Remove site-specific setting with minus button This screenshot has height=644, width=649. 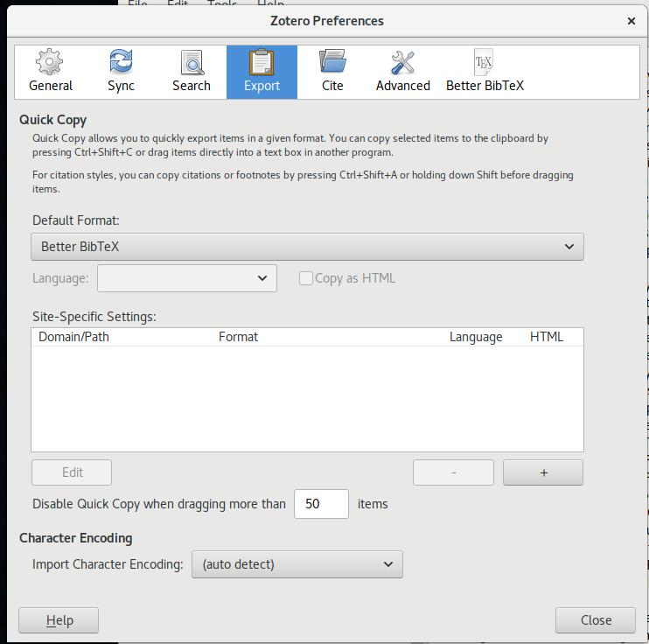click(x=453, y=472)
